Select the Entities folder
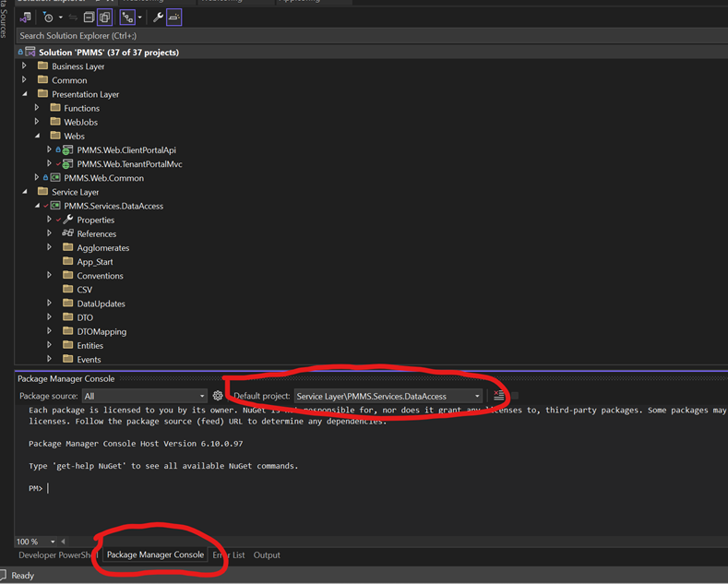728x584 pixels. [x=90, y=345]
